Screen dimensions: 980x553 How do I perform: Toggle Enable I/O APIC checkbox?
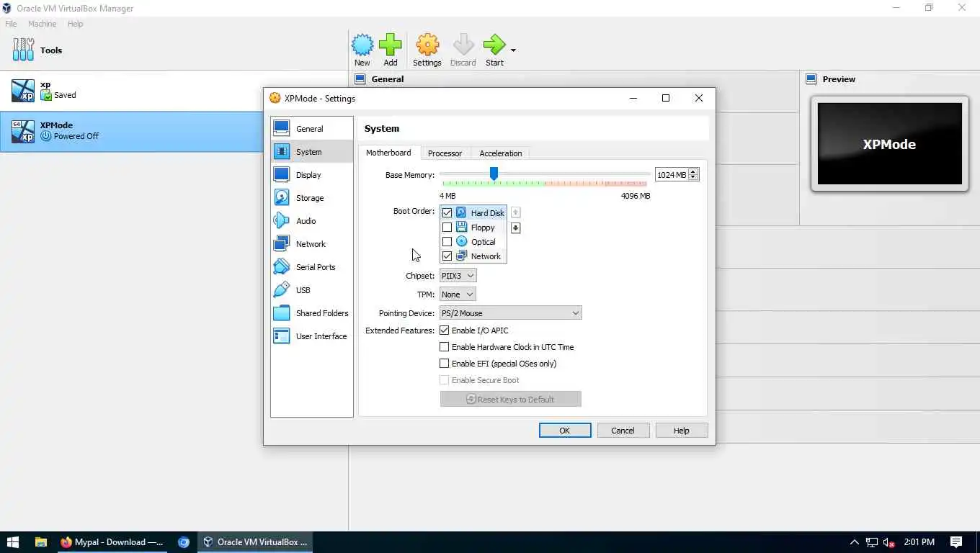[445, 331]
